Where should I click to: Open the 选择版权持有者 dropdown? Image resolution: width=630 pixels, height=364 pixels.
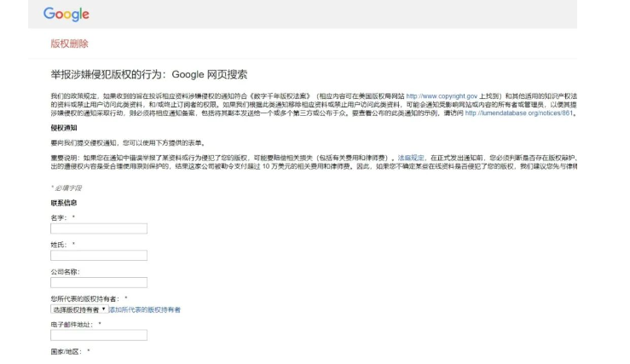click(79, 309)
